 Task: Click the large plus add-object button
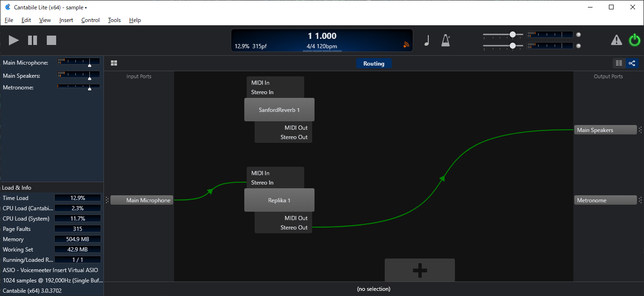click(x=419, y=270)
